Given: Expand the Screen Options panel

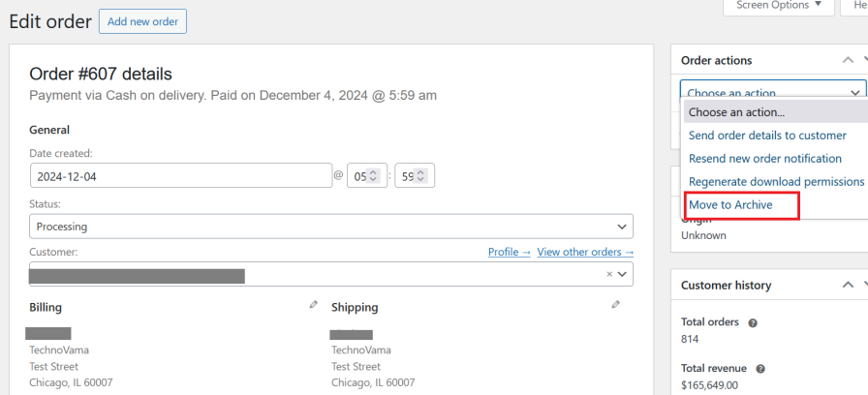Looking at the screenshot, I should coord(779,6).
